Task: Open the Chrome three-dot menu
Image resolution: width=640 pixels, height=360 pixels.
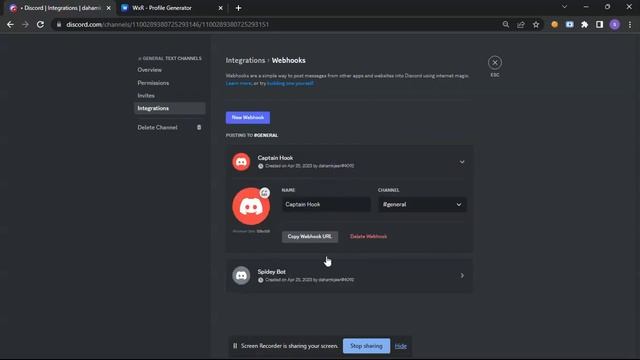Action: click(630, 24)
